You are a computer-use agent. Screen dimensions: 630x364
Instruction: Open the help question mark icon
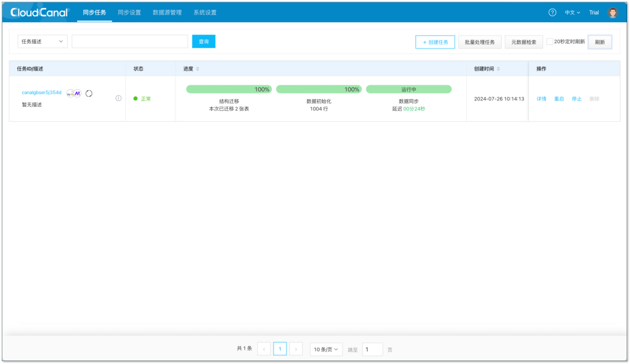tap(552, 12)
